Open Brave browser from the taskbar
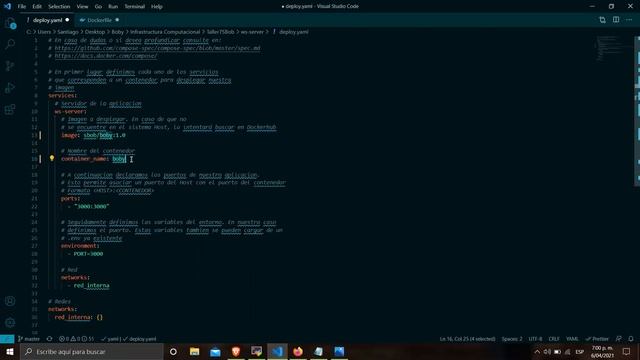This screenshot has height=360, width=640. pyautogui.click(x=236, y=351)
